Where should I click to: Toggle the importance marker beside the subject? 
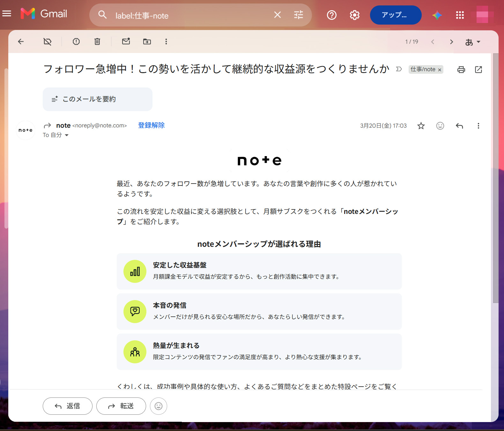pyautogui.click(x=399, y=69)
